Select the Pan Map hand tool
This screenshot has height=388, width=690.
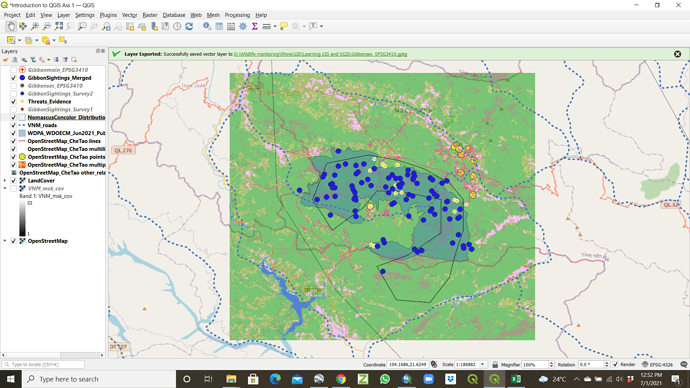point(11,26)
